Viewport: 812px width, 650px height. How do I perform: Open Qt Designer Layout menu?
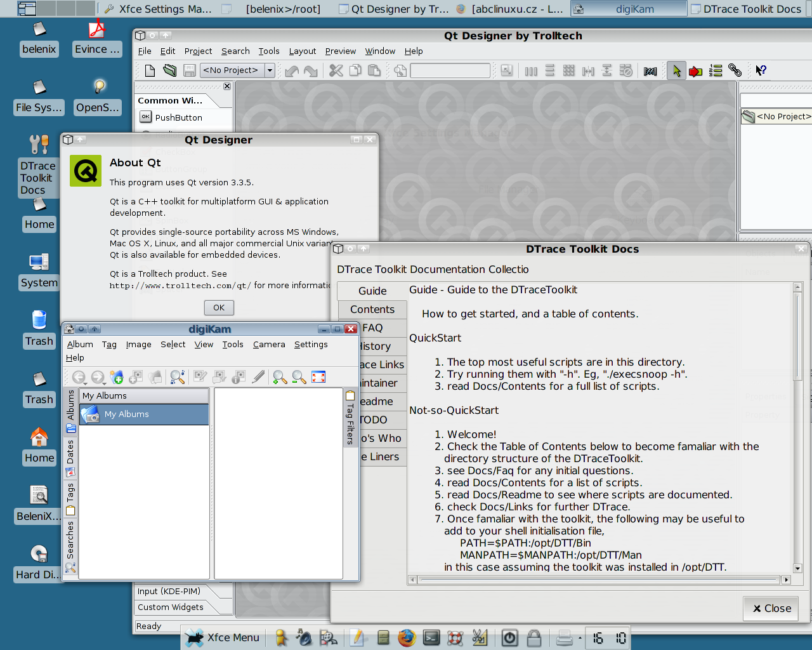coord(302,51)
